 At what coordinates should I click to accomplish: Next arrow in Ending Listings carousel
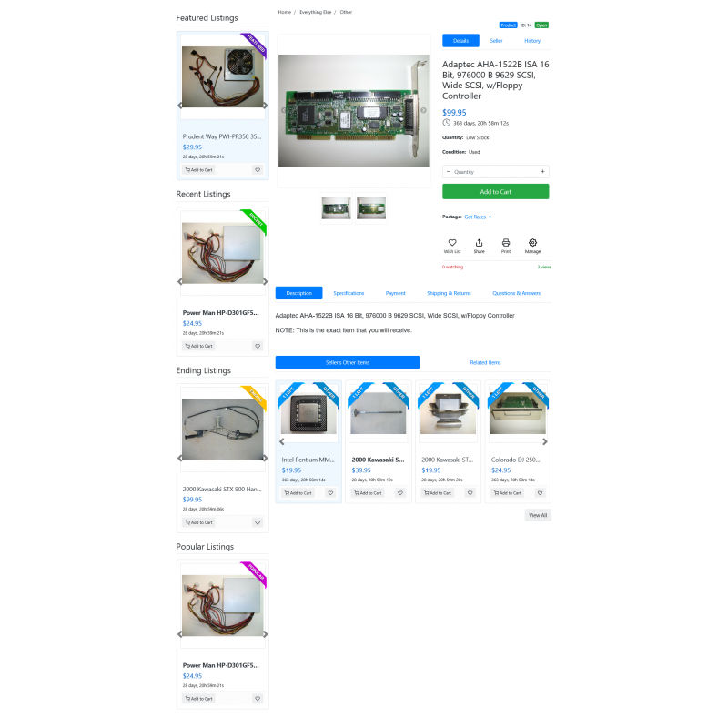coord(266,458)
